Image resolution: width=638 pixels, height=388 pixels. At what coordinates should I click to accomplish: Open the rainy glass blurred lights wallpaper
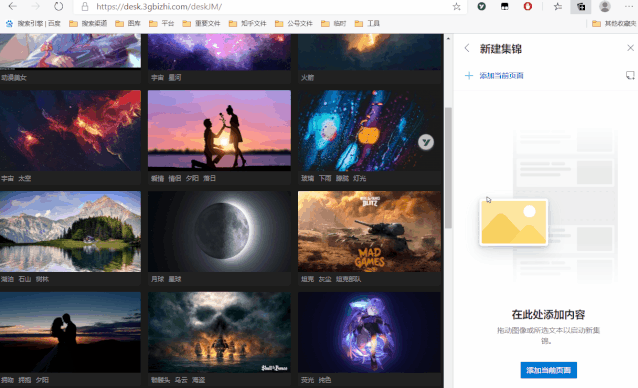point(369,130)
